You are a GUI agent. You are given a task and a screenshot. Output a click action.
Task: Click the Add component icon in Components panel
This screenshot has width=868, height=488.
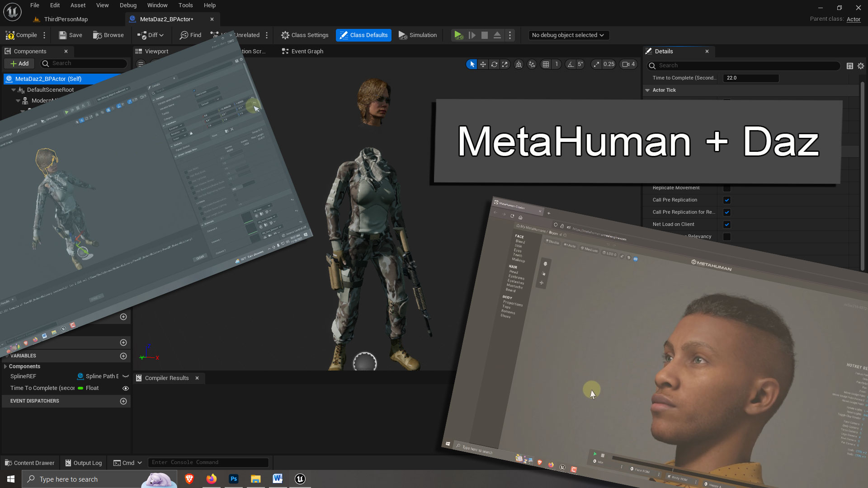19,63
